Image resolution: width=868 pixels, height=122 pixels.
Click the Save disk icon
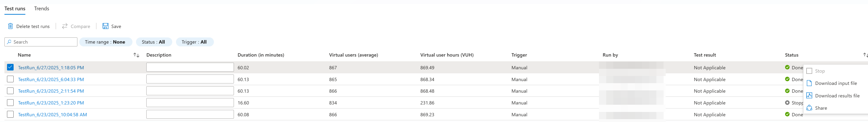coord(105,26)
